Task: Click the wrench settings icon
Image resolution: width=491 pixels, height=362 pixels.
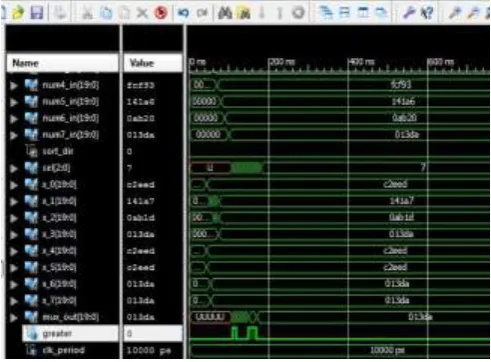Action: (x=409, y=13)
